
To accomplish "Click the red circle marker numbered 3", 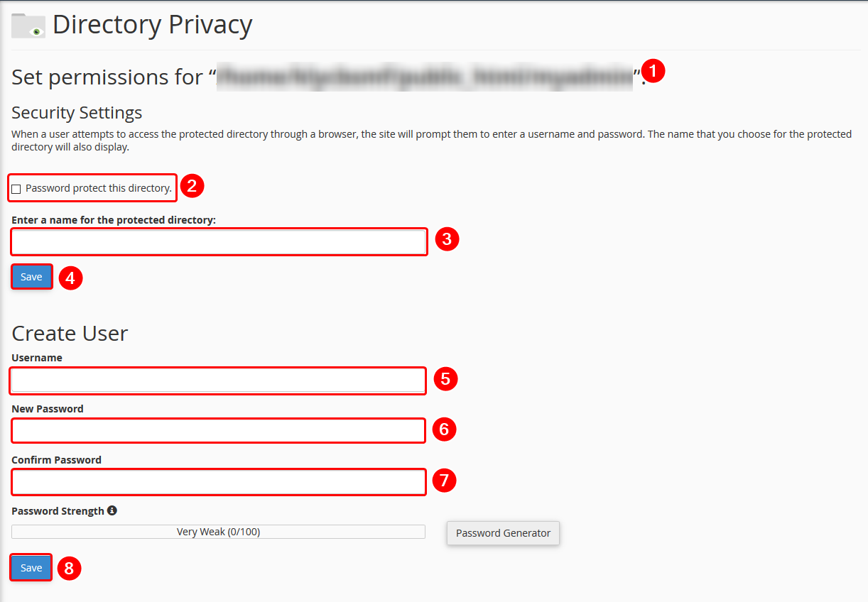I will 447,240.
